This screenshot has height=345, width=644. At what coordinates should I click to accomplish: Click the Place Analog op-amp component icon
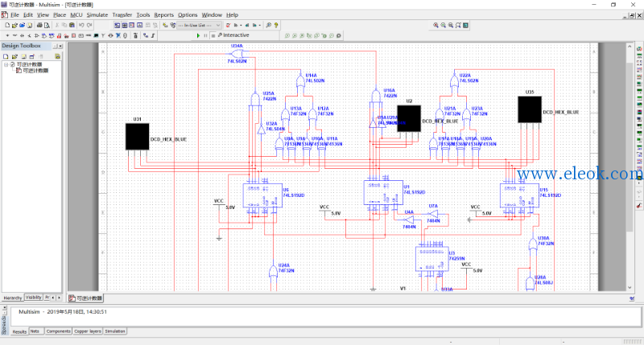click(x=36, y=35)
